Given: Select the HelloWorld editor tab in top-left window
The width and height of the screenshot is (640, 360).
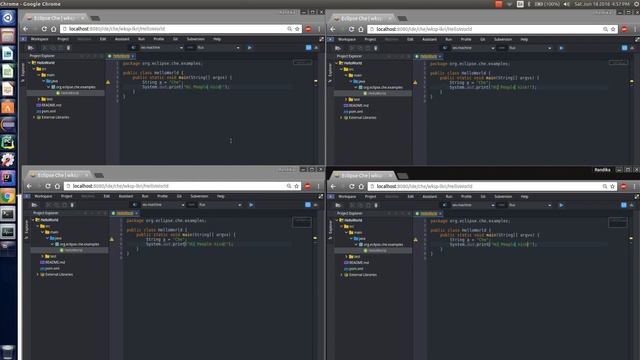Looking at the screenshot, I should click(x=121, y=56).
